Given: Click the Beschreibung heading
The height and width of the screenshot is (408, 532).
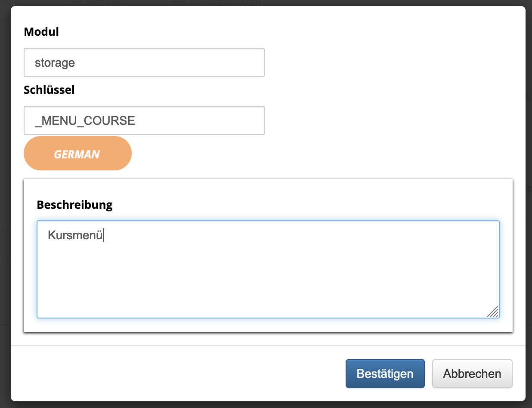Looking at the screenshot, I should pos(74,204).
